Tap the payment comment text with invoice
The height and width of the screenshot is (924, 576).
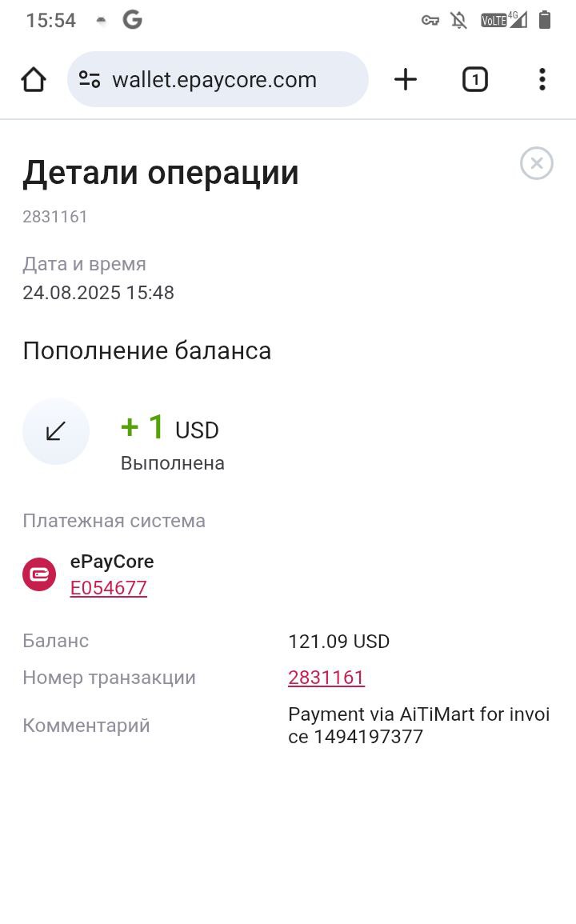[418, 726]
